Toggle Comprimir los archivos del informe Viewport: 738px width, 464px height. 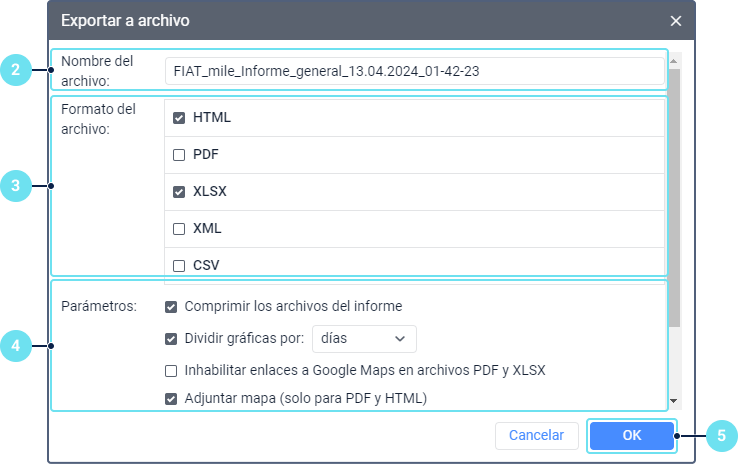coord(172,306)
